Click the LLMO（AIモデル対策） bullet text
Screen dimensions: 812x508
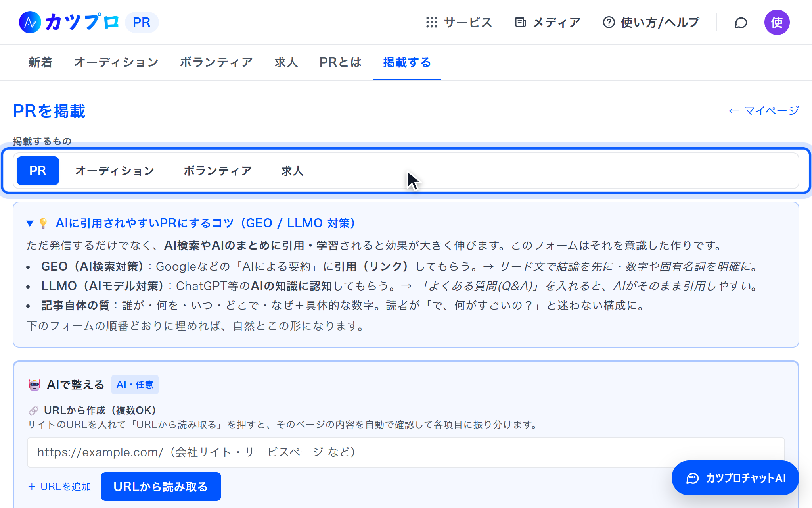(x=103, y=286)
